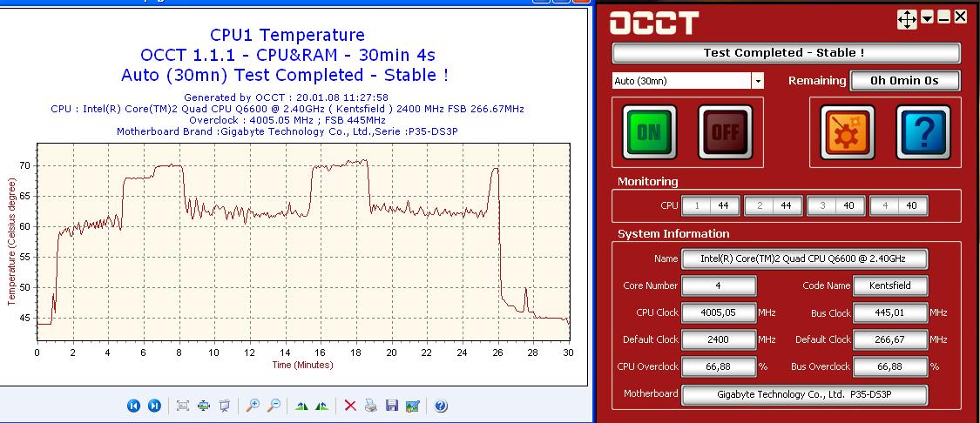Go to the first image in viewer
Screen dimensions: 980x423
[x=134, y=406]
